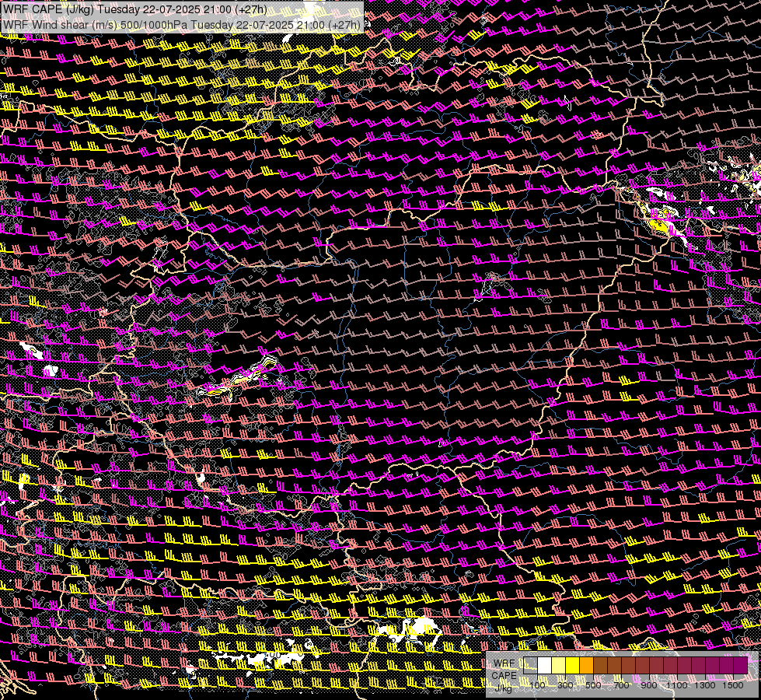Click the '1300' legend value label

pyautogui.click(x=705, y=685)
